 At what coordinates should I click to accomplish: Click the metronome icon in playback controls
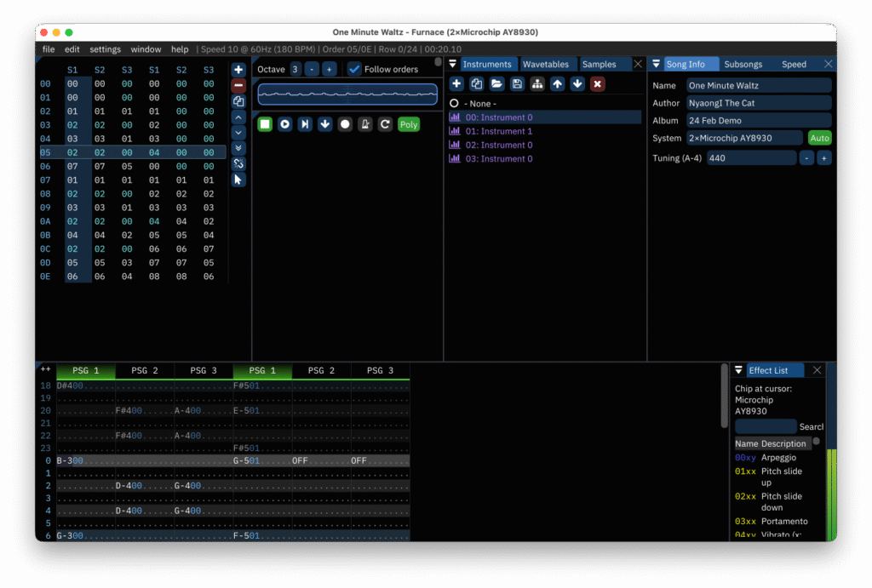click(x=364, y=124)
